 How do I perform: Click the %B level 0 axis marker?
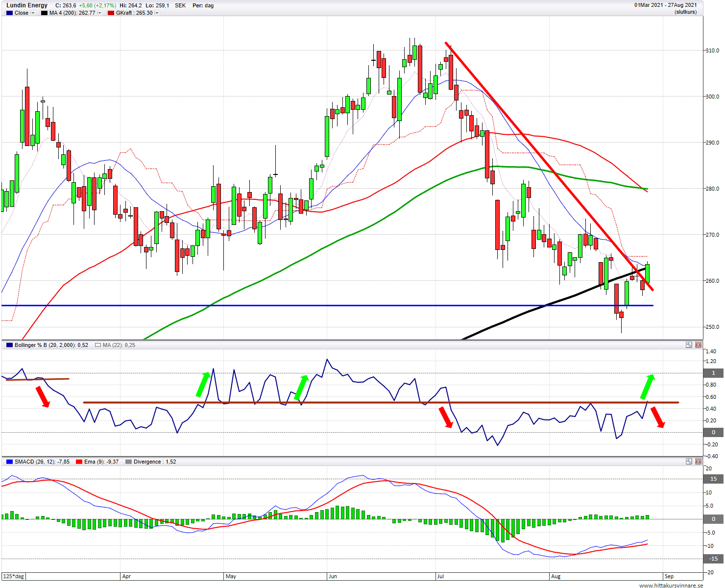point(713,432)
